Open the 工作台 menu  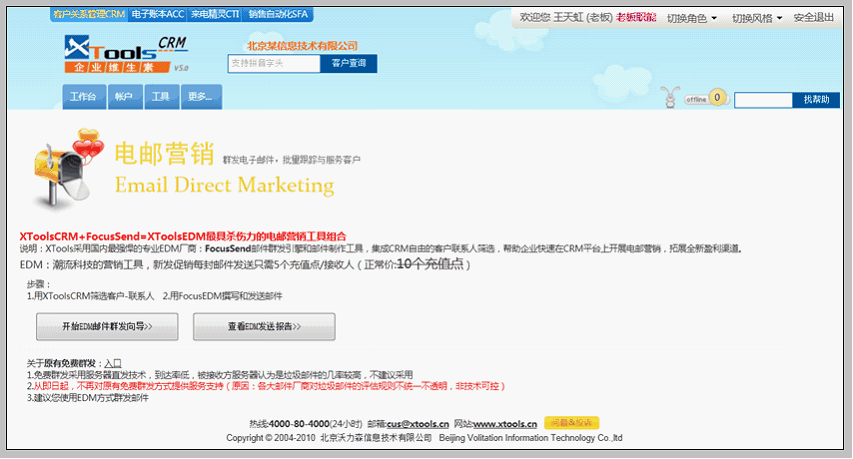coord(83,97)
